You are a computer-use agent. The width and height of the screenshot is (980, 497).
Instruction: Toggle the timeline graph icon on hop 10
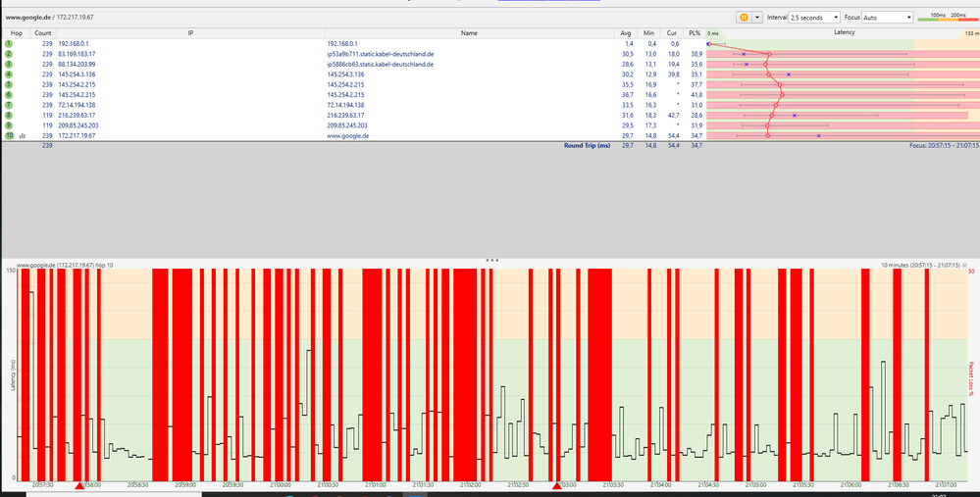tap(23, 136)
